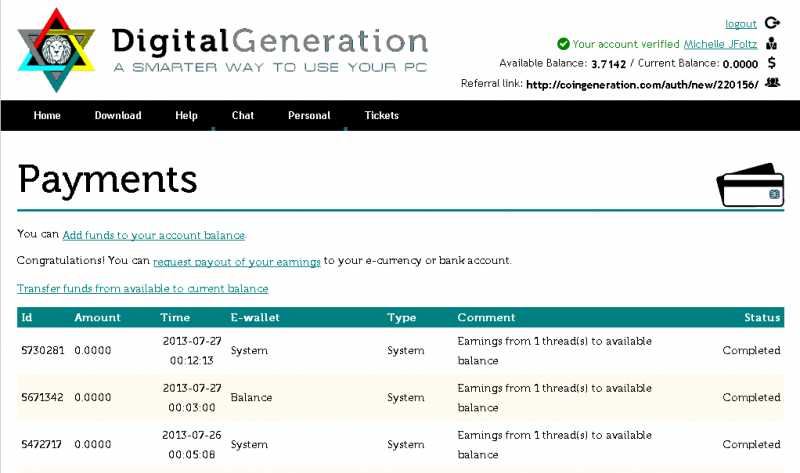
Task: Click Transfer funds from available to current balance
Action: [143, 289]
